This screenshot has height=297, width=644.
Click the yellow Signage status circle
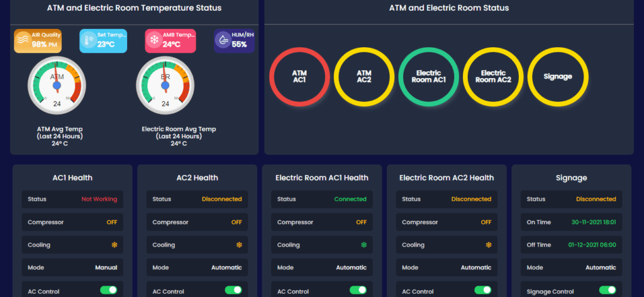[x=557, y=76]
